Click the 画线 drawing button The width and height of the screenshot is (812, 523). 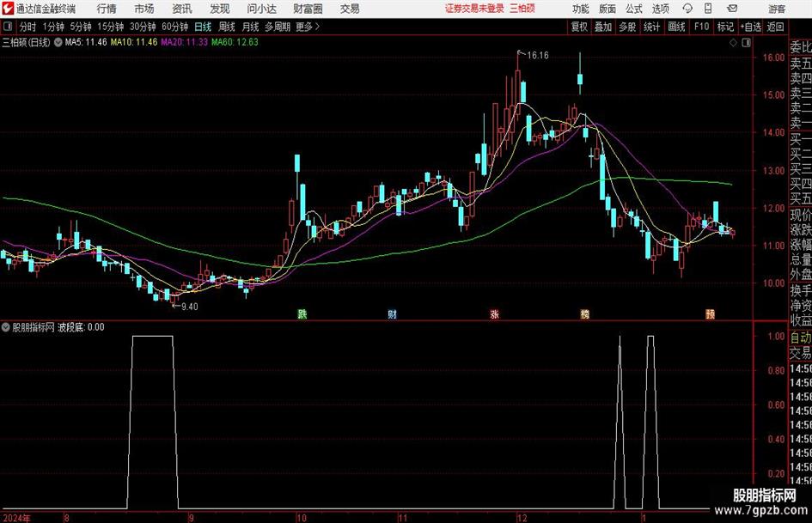(x=676, y=27)
